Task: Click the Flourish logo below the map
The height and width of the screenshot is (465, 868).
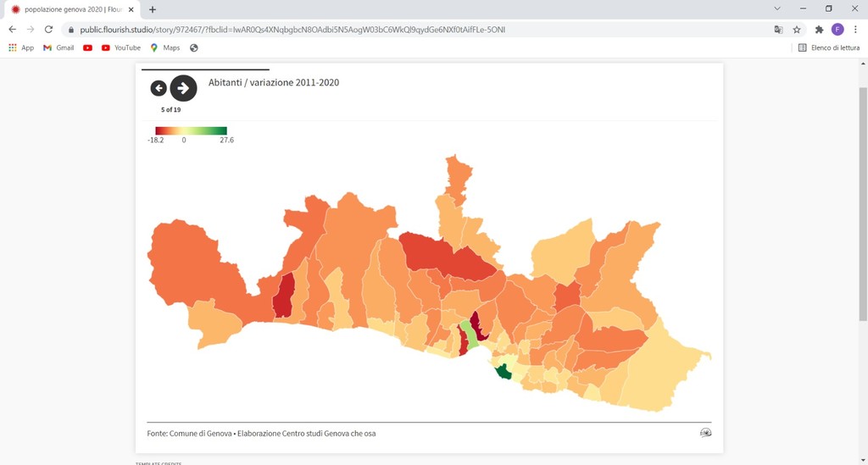Action: [x=705, y=433]
